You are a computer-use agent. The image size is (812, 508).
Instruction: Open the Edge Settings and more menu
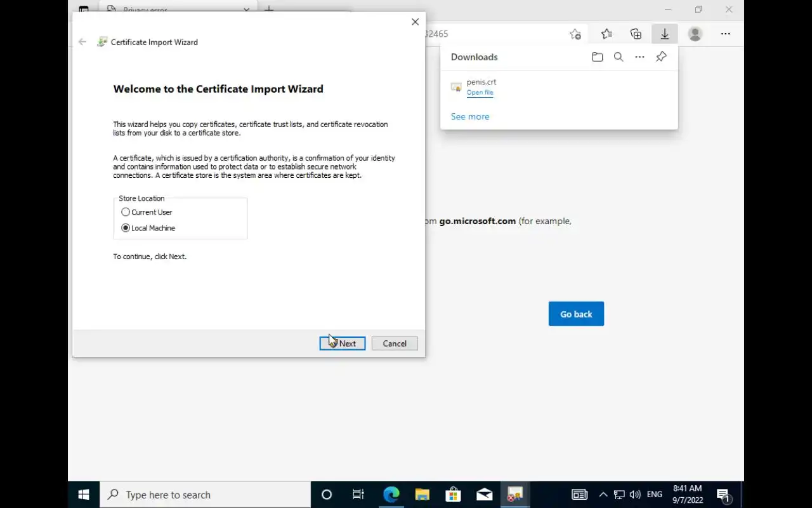point(726,34)
